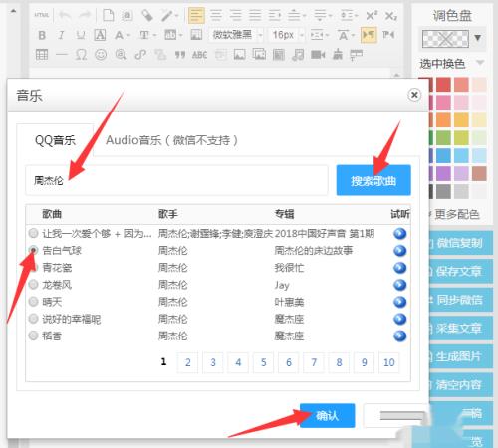Click the subscript X₂ icon
This screenshot has height=448, width=498.
click(x=390, y=16)
